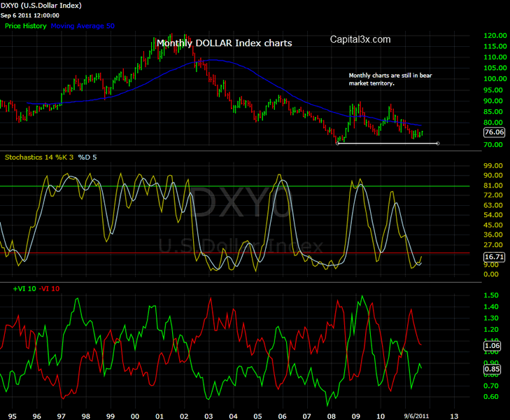Click the bear market territory annotation text
Viewport: 510px width, 420px height.
[387, 78]
